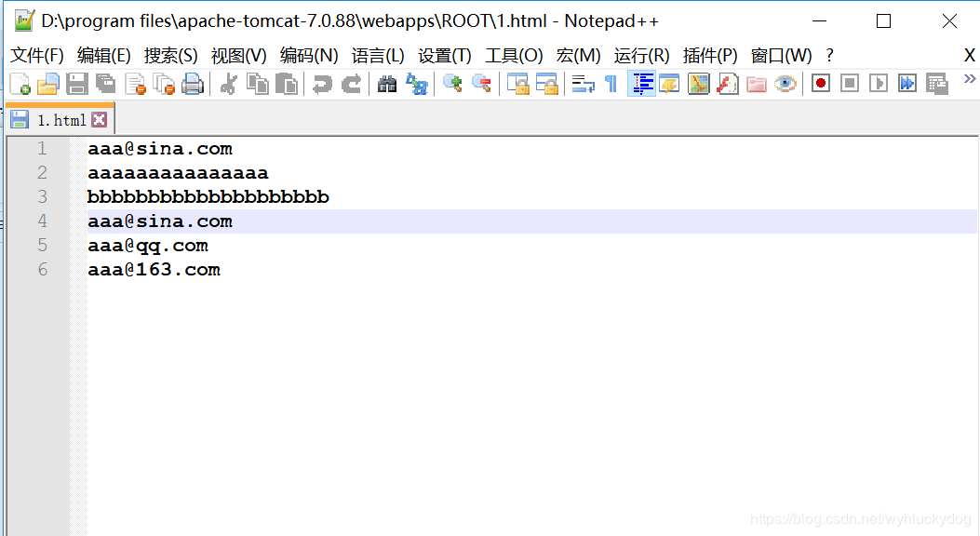The height and width of the screenshot is (536, 980).
Task: Open the 运行(R) menu
Action: pyautogui.click(x=641, y=56)
